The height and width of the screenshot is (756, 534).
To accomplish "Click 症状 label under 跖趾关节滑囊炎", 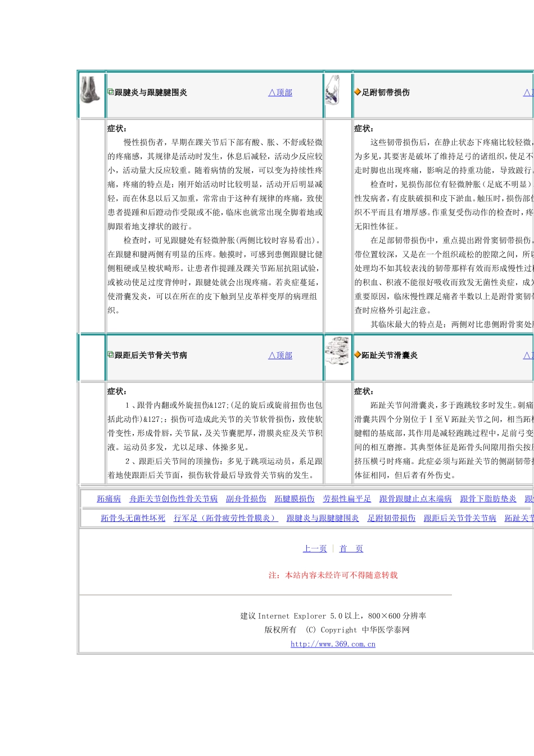I will (364, 391).
